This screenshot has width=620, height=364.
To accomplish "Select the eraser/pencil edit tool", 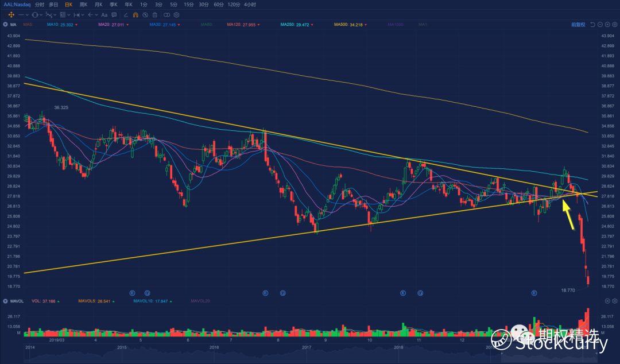I will (x=126, y=14).
